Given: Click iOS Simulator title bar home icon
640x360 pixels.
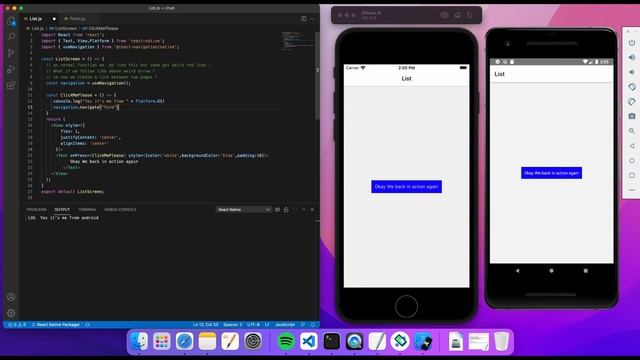Looking at the screenshot, I should pyautogui.click(x=458, y=15).
